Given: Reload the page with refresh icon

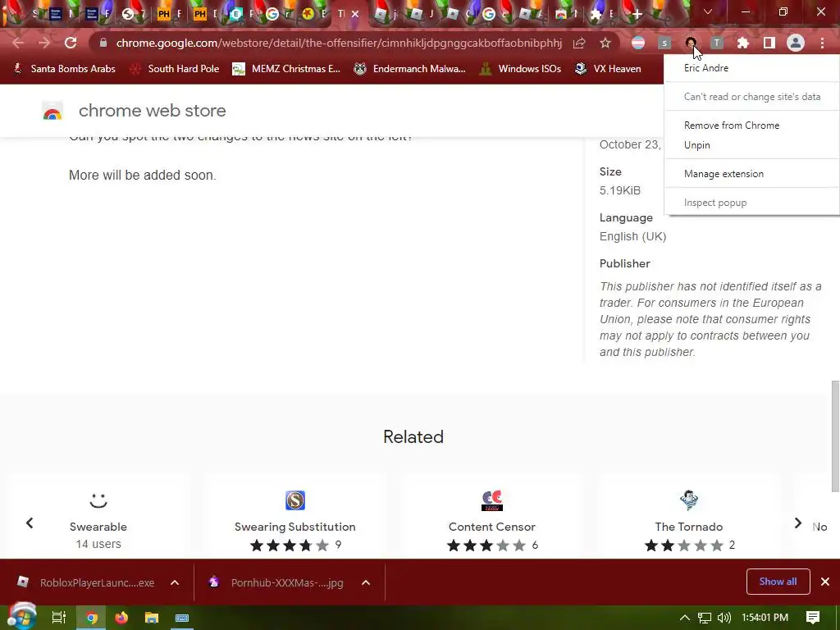Looking at the screenshot, I should 71,43.
